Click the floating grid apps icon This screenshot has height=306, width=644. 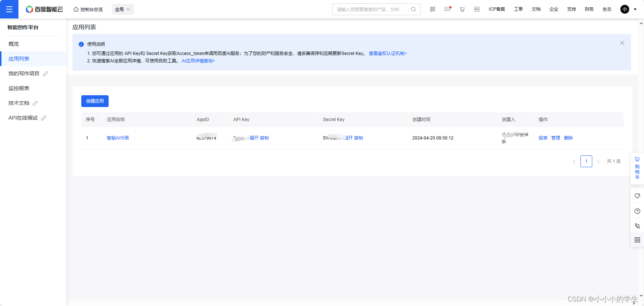(637, 240)
